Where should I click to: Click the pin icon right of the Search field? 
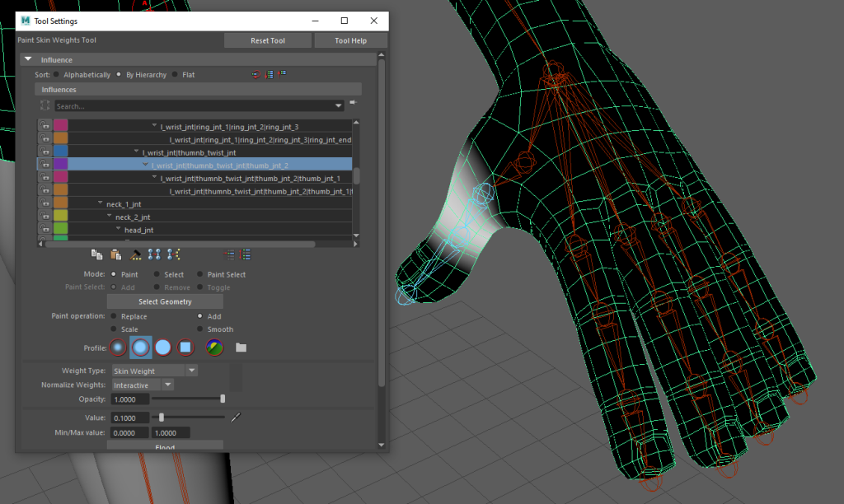tap(353, 102)
